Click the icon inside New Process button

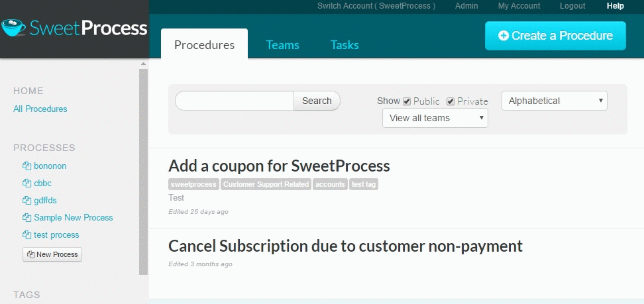[31, 254]
